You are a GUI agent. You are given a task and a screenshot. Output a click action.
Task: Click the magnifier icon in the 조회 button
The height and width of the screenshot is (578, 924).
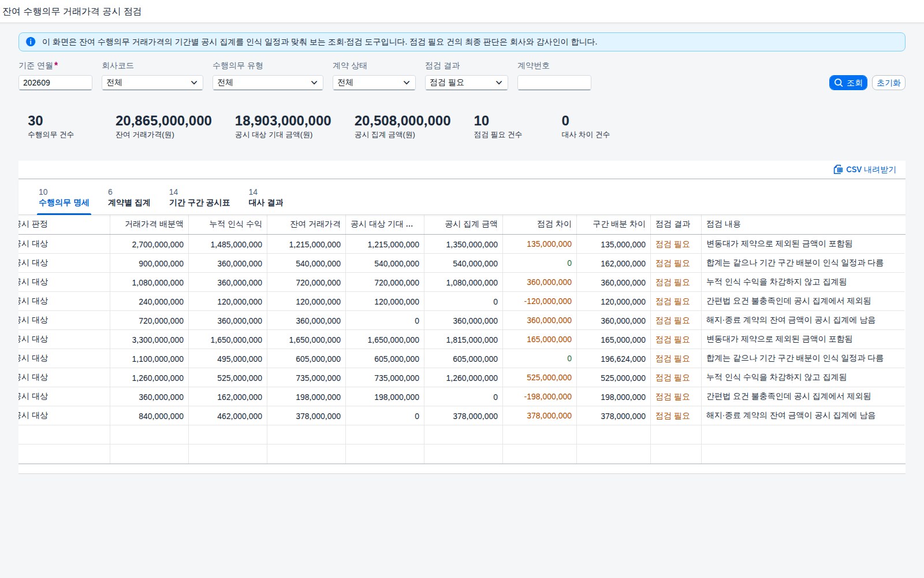coord(839,83)
